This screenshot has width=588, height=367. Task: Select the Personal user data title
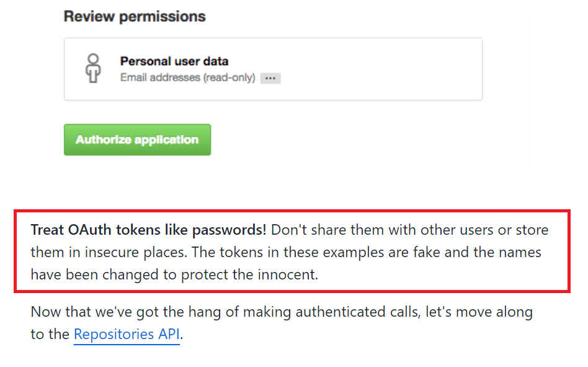point(174,61)
